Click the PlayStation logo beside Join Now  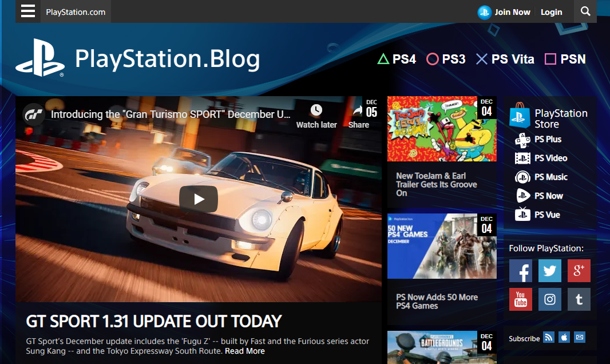tap(484, 13)
